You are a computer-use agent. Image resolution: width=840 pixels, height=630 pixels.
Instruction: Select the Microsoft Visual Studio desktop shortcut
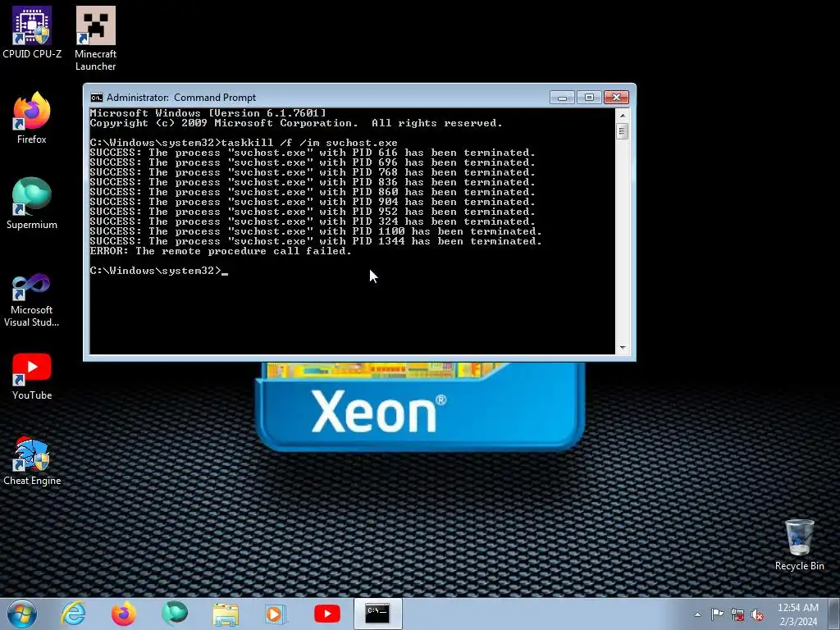(32, 300)
